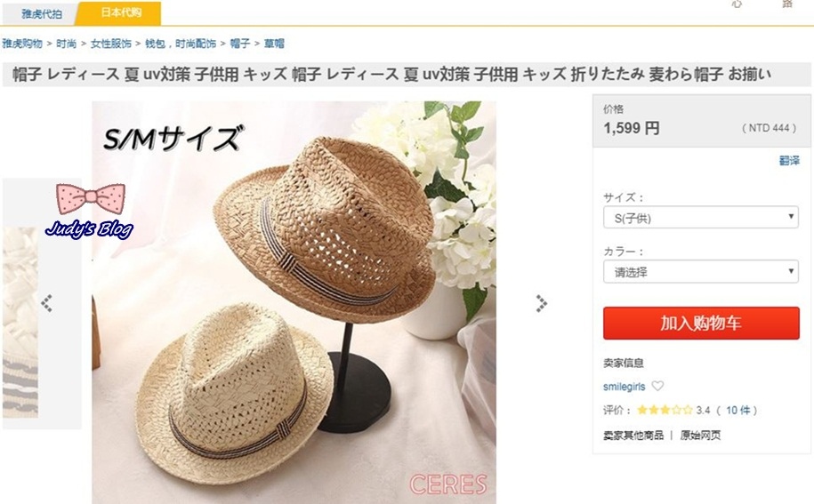The height and width of the screenshot is (504, 814).
Task: Select the 日本代购 tab
Action: (120, 12)
